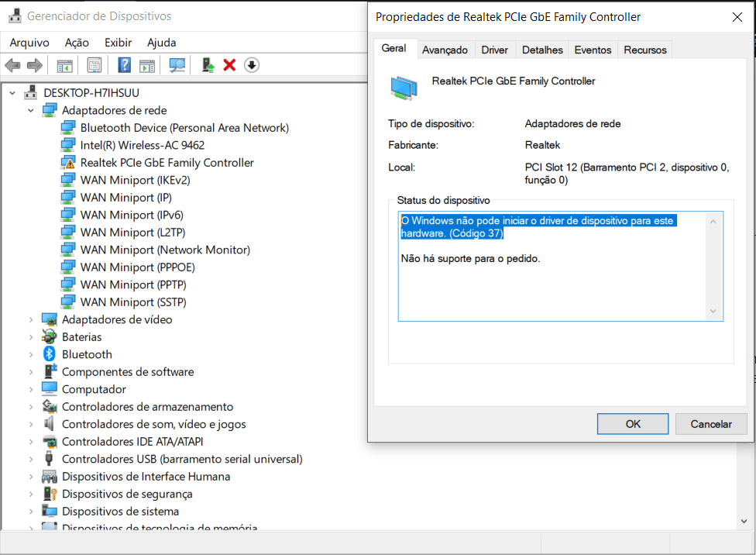Expand the Computador node
756x555 pixels.
pyautogui.click(x=31, y=389)
